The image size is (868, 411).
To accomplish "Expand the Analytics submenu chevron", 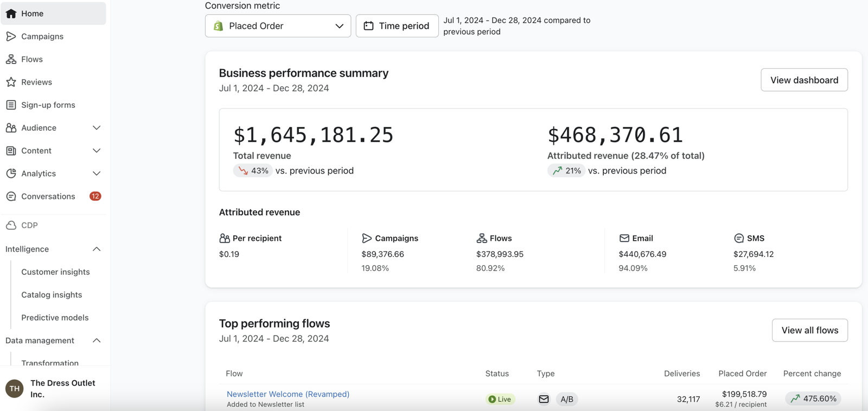I will pyautogui.click(x=97, y=174).
